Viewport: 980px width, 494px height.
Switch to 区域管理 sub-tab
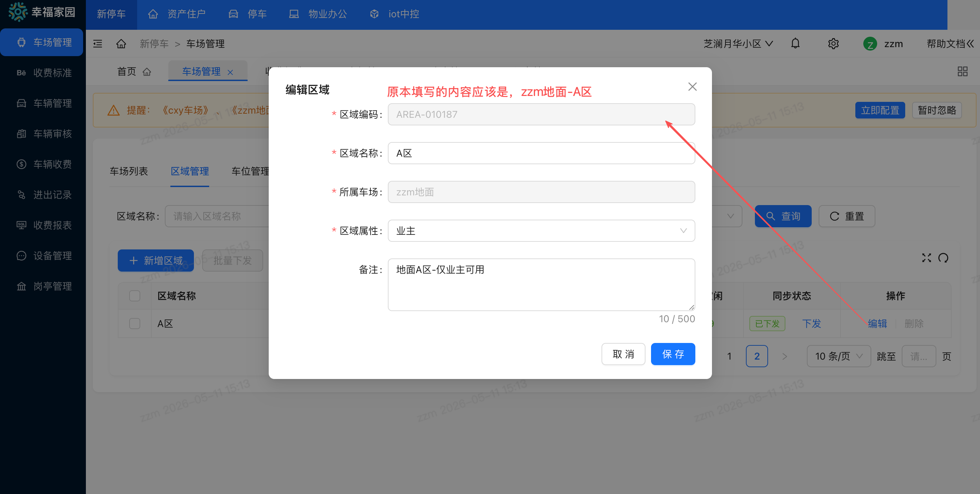click(x=189, y=171)
